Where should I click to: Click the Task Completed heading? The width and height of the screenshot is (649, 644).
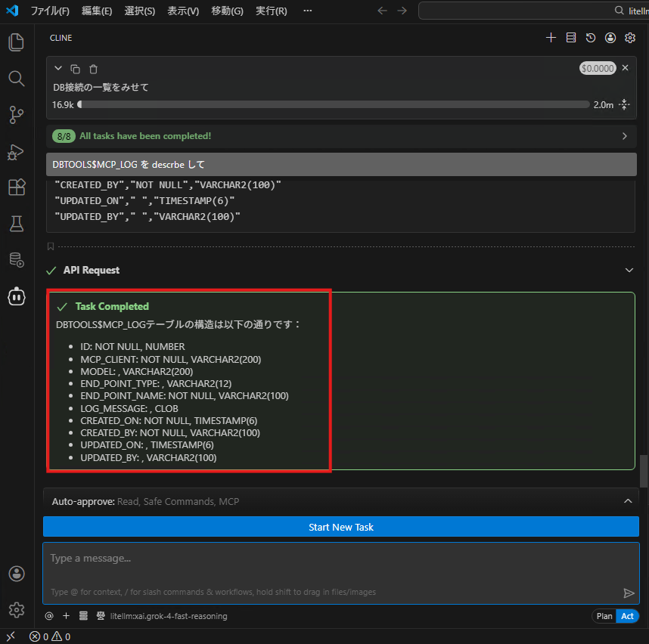112,306
